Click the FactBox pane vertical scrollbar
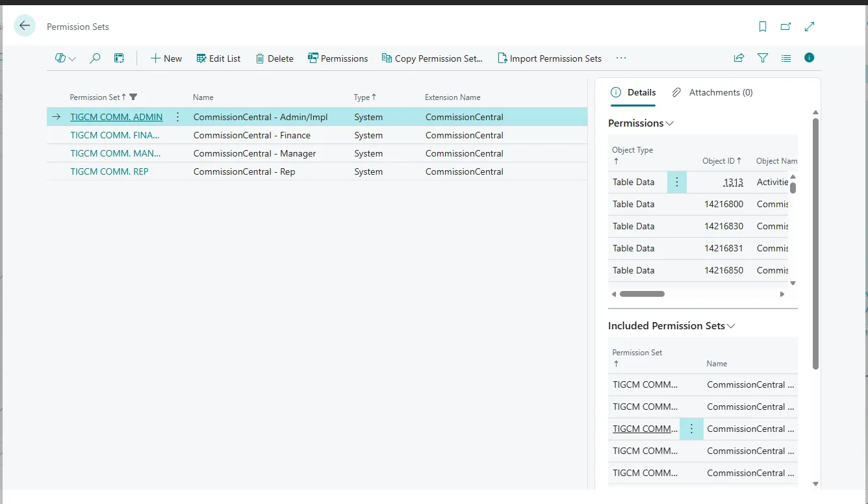 pyautogui.click(x=816, y=244)
